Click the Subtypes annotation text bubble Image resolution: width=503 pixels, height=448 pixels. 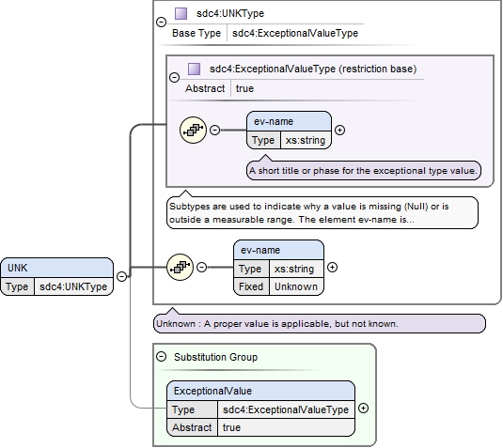pos(322,213)
